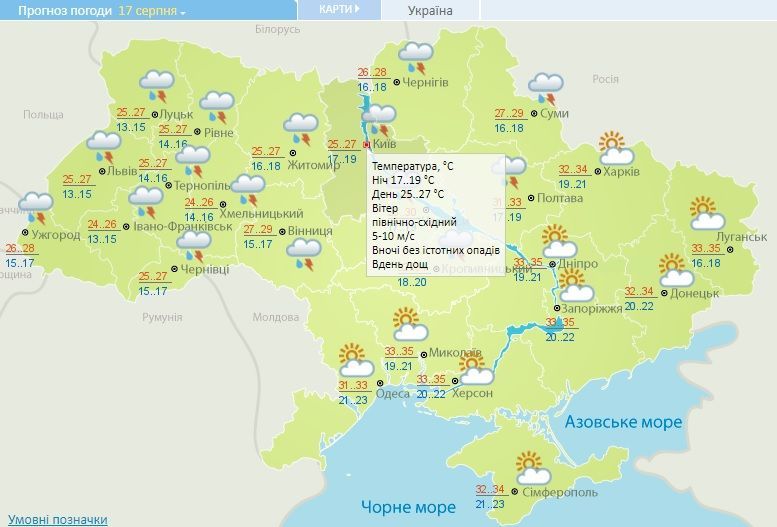Click the Луганськ city label
Screen dimensions: 777x527
[741, 237]
